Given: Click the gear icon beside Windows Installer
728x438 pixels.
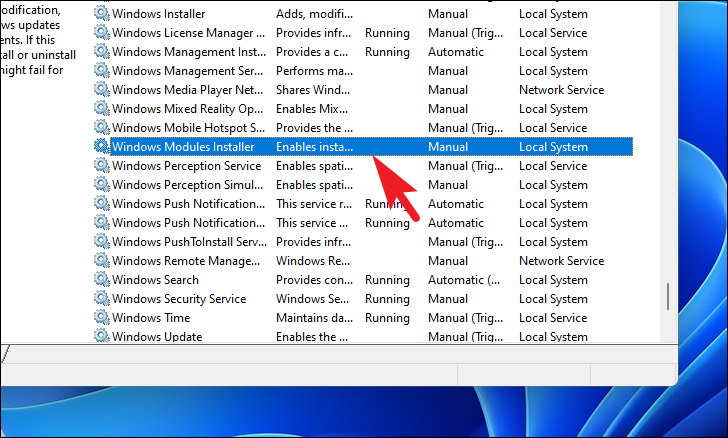Looking at the screenshot, I should (x=102, y=13).
